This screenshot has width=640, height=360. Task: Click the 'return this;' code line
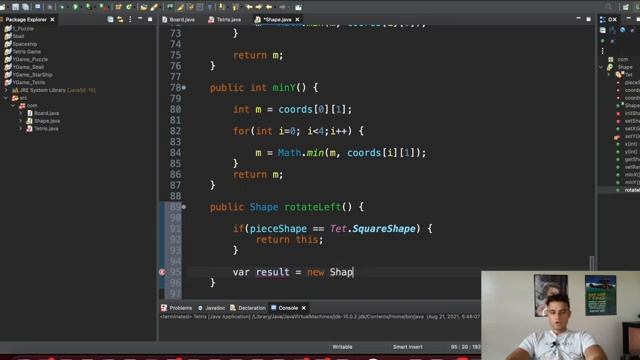(289, 240)
